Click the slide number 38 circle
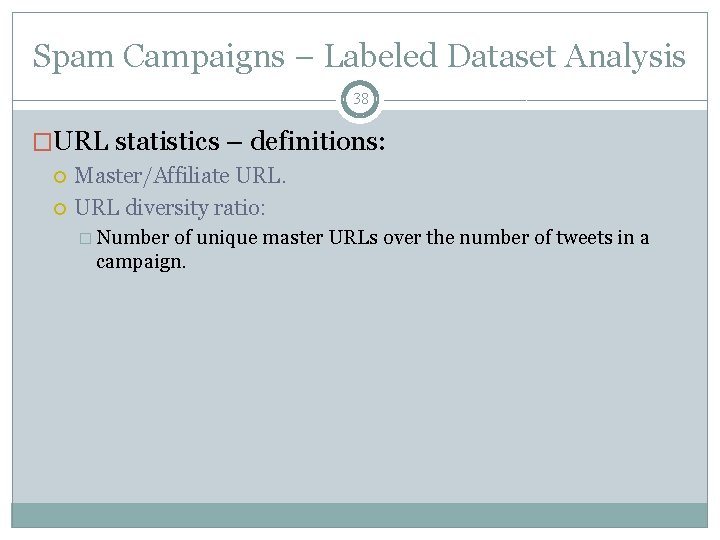 (x=360, y=99)
